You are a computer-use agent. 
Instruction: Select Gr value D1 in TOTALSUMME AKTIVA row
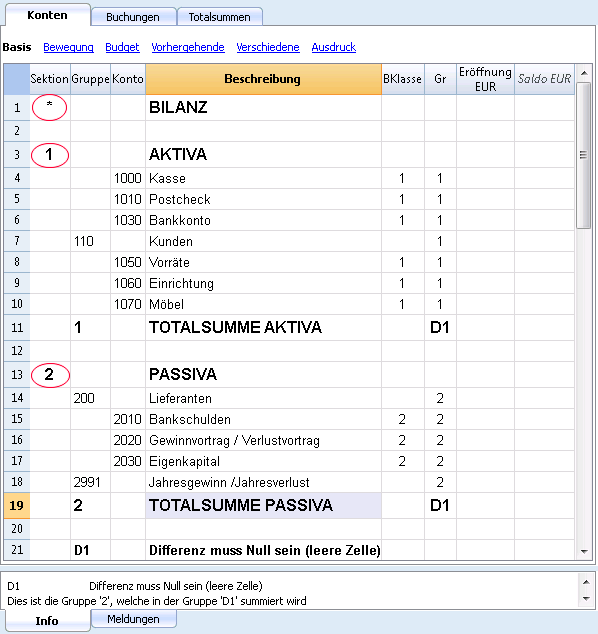coord(440,328)
